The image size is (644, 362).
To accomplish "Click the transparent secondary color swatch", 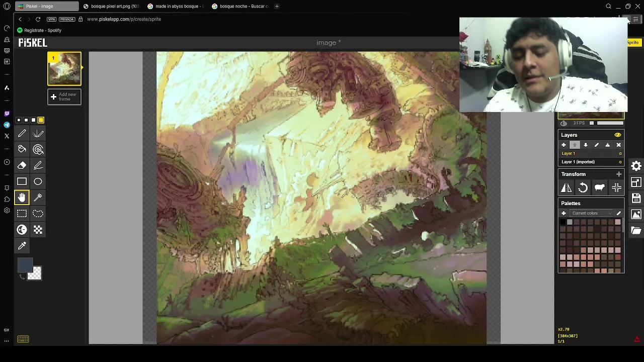I will (x=35, y=273).
